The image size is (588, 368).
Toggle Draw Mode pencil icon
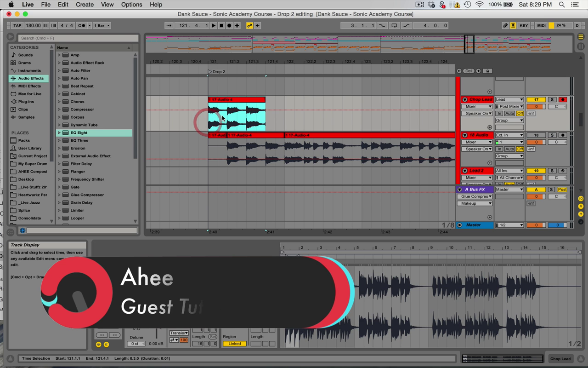pyautogui.click(x=505, y=26)
